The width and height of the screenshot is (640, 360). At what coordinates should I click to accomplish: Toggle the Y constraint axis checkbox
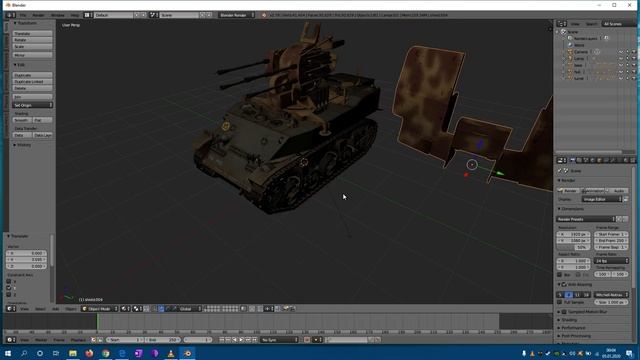pyautogui.click(x=9, y=288)
